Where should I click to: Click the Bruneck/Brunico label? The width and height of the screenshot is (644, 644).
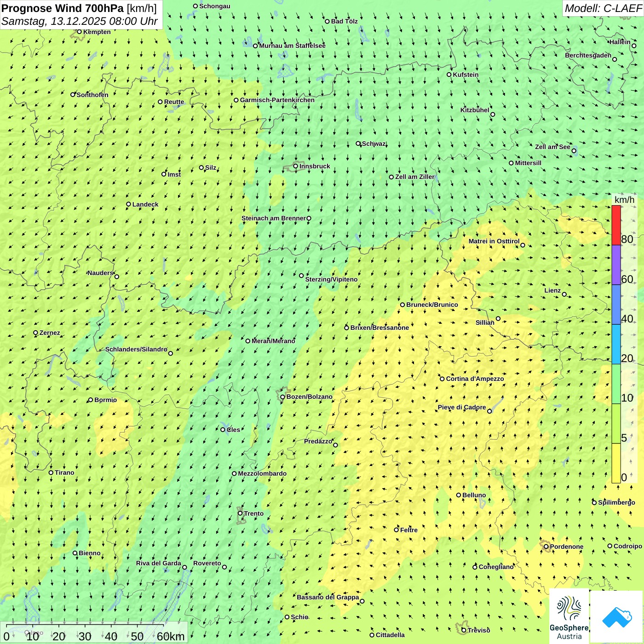[x=432, y=305]
